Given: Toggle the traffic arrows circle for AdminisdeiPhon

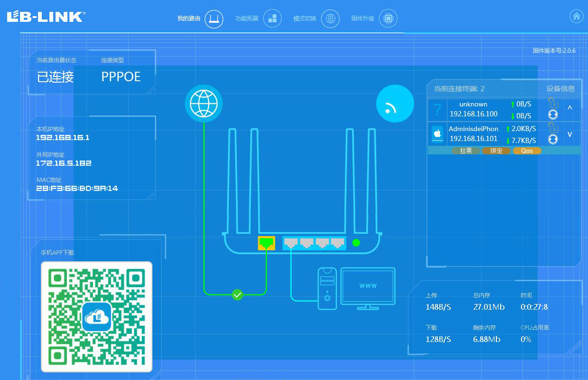Looking at the screenshot, I should 552,140.
